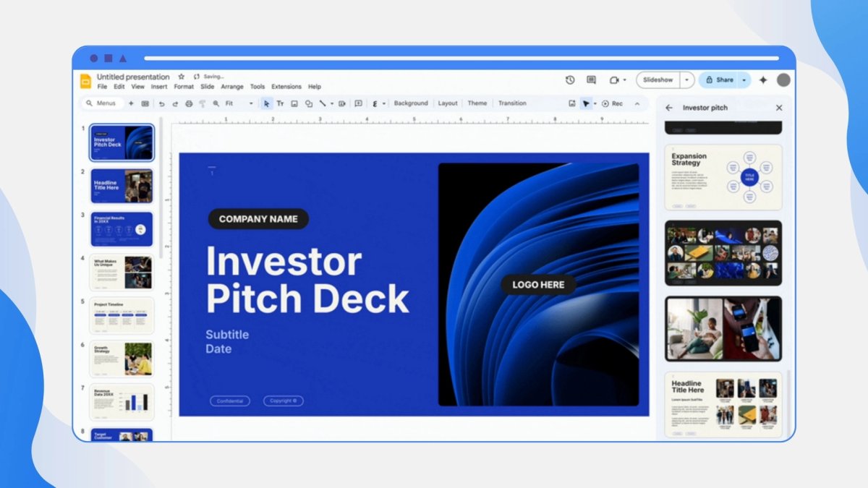Image resolution: width=868 pixels, height=488 pixels.
Task: Select the Project Timeline slide thumbnail
Action: tap(122, 316)
